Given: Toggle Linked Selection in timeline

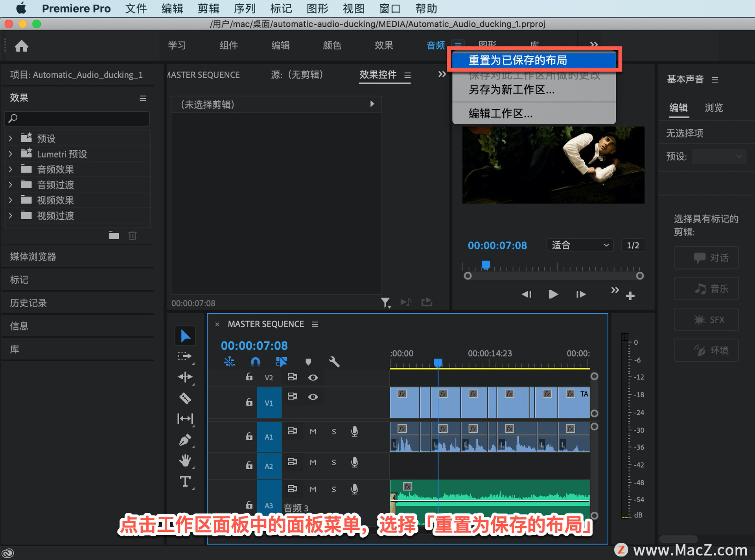Looking at the screenshot, I should [x=282, y=362].
